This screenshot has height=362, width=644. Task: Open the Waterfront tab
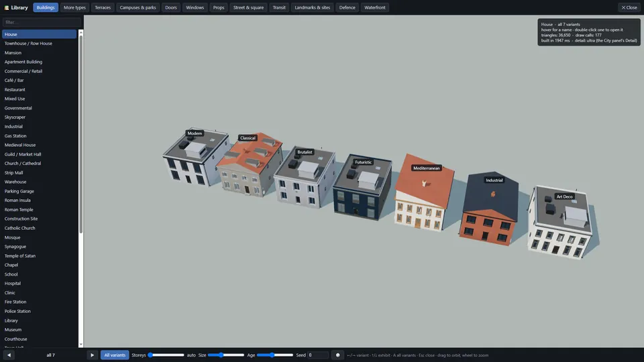click(x=375, y=7)
